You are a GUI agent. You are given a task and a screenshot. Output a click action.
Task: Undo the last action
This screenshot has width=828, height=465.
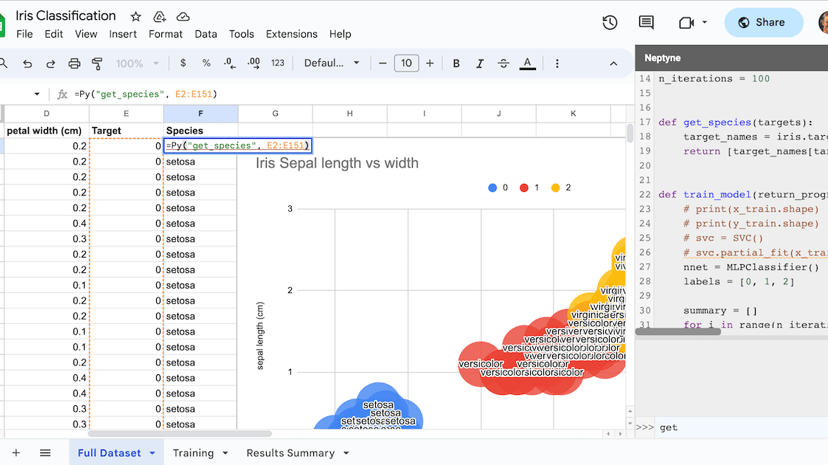click(x=27, y=63)
